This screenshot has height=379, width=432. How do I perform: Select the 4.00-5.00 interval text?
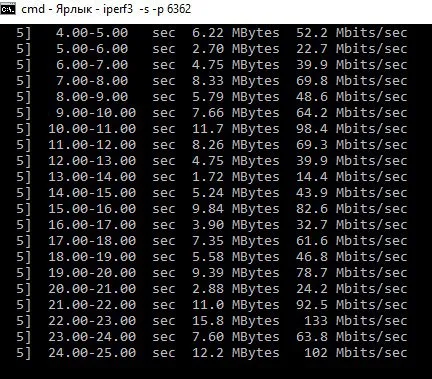click(x=92, y=33)
